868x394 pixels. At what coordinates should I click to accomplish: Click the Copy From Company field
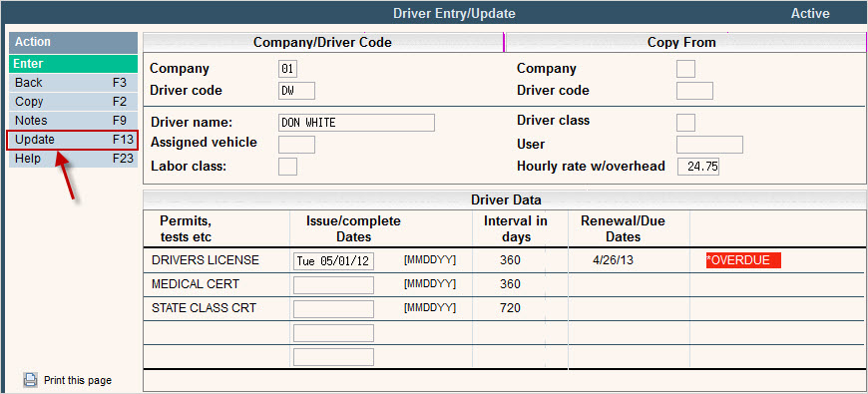coord(685,69)
